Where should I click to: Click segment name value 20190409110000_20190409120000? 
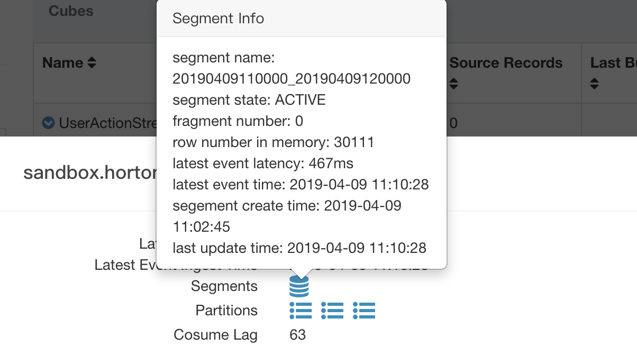292,79
